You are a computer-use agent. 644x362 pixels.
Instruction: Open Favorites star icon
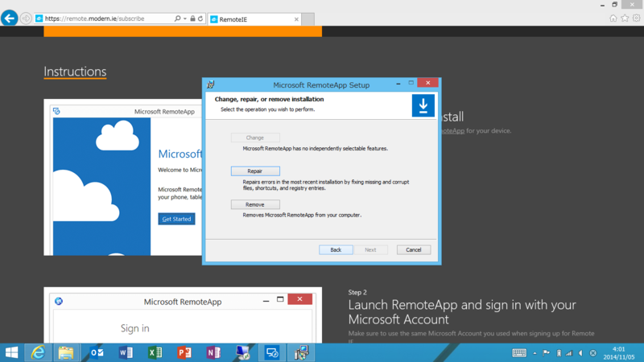(x=625, y=18)
